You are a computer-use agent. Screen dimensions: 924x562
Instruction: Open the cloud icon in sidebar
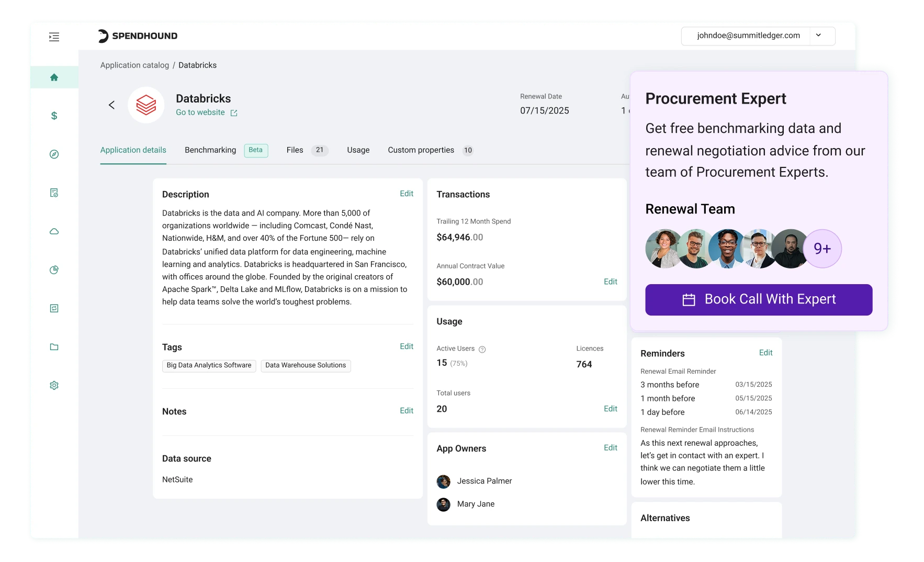point(54,231)
